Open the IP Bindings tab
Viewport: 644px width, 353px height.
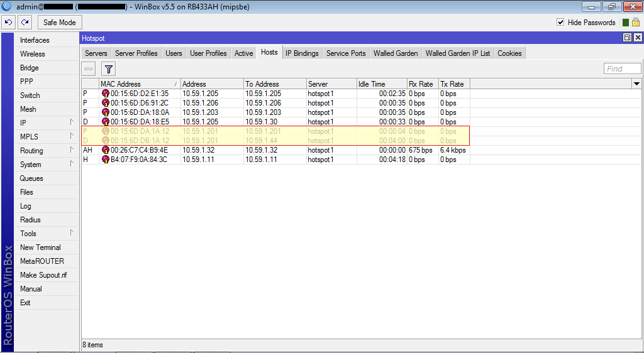[302, 53]
